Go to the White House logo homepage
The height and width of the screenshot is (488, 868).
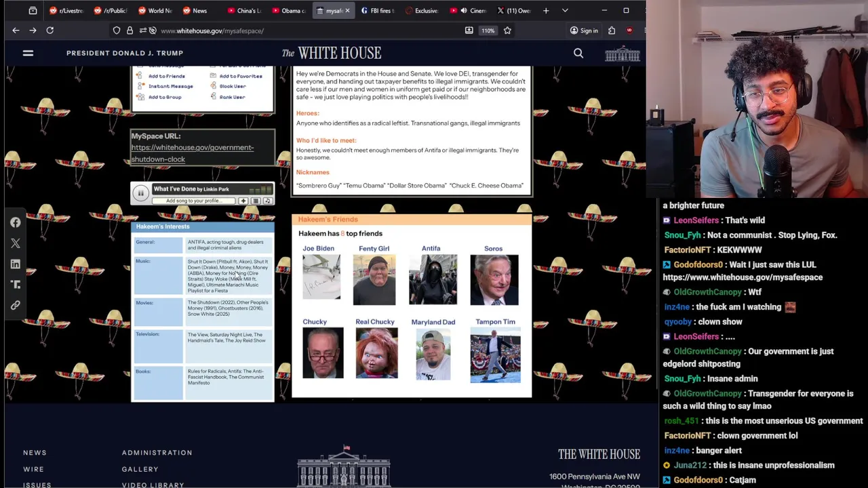click(x=332, y=53)
